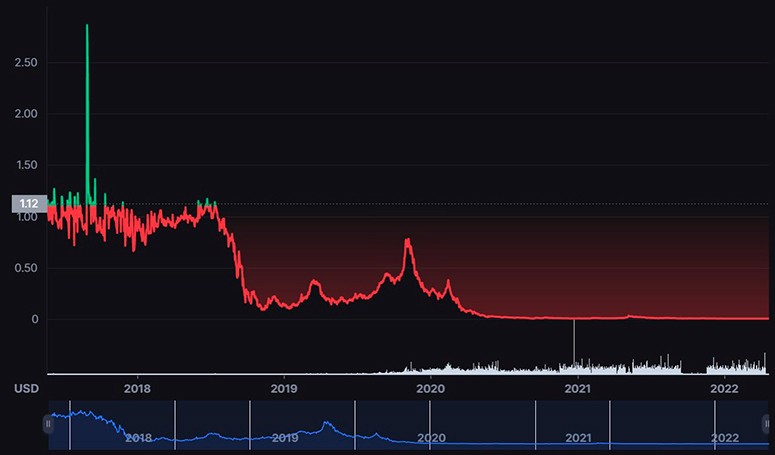This screenshot has width=775, height=455.
Task: Click the 2.00 price axis label
Action: click(27, 114)
